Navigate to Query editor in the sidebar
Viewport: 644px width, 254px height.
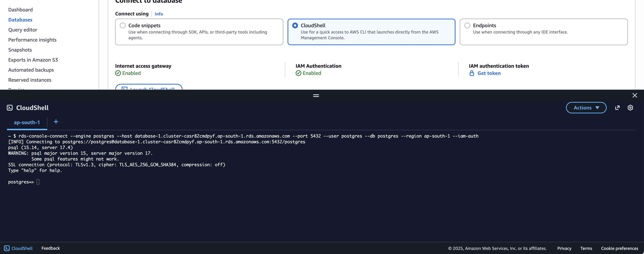pos(22,30)
